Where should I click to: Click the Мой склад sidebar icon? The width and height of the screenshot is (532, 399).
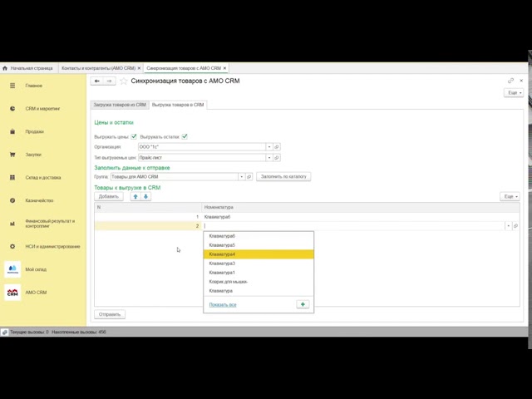[12, 269]
